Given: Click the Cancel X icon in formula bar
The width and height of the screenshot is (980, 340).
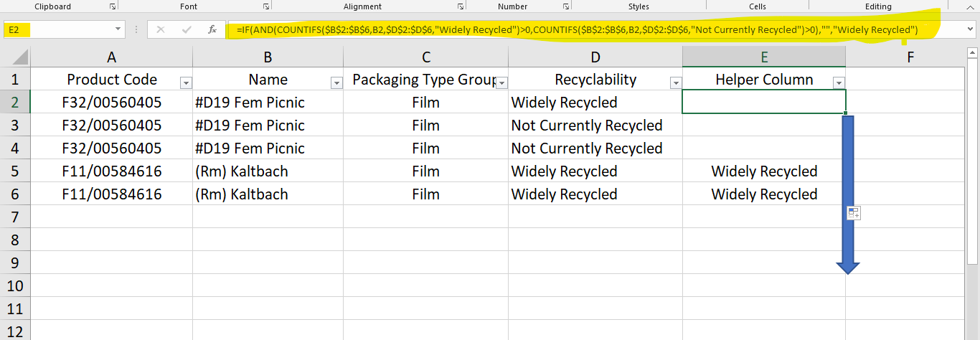Looking at the screenshot, I should (x=161, y=30).
